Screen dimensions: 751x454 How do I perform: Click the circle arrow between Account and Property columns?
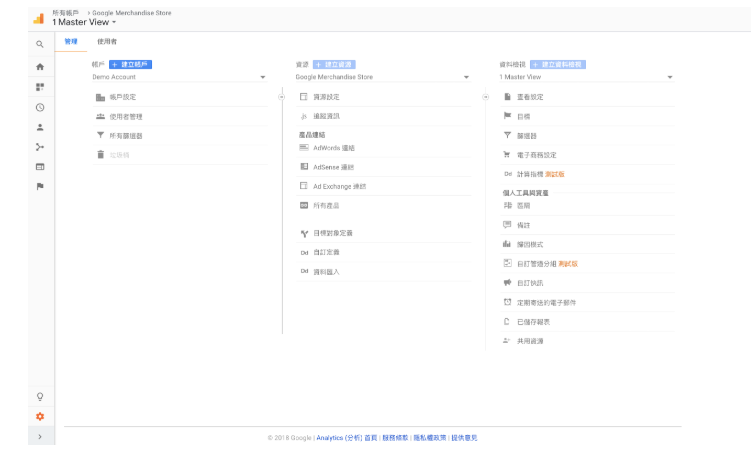282,97
